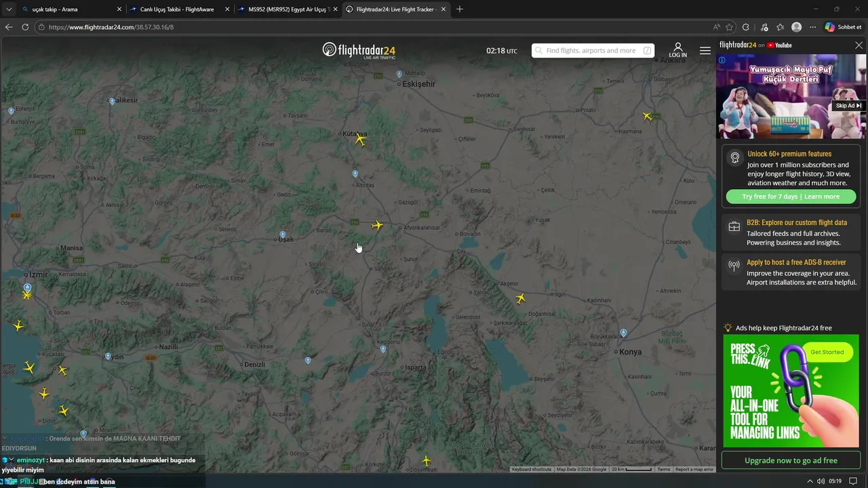This screenshot has width=868, height=488.
Task: Click Keyboard shortcuts on the map
Action: coord(532,469)
